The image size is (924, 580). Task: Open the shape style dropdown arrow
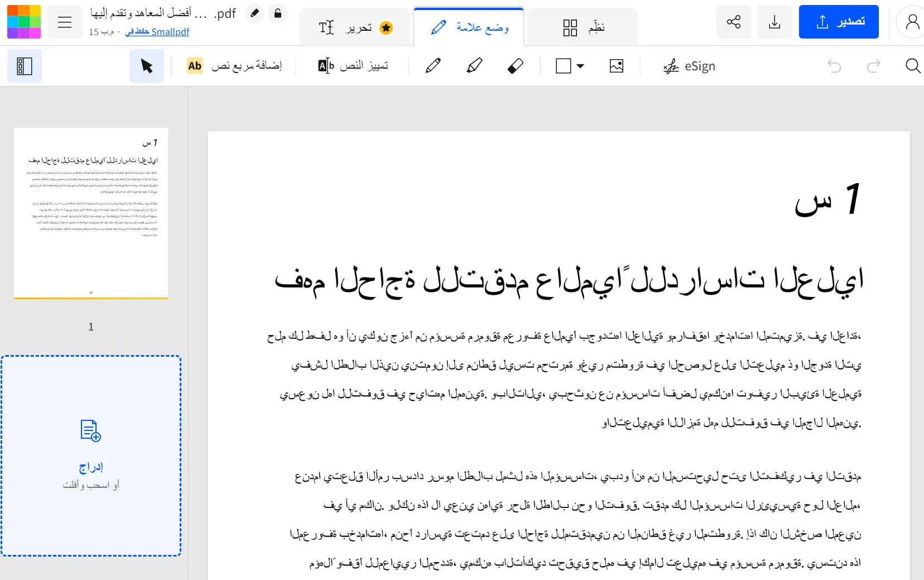580,65
